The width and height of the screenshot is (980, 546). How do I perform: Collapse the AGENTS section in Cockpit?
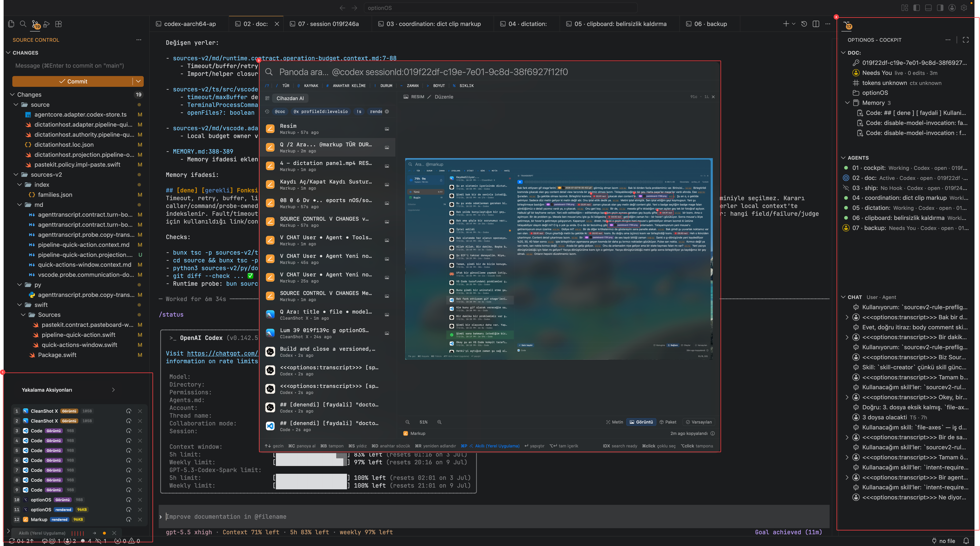click(843, 158)
